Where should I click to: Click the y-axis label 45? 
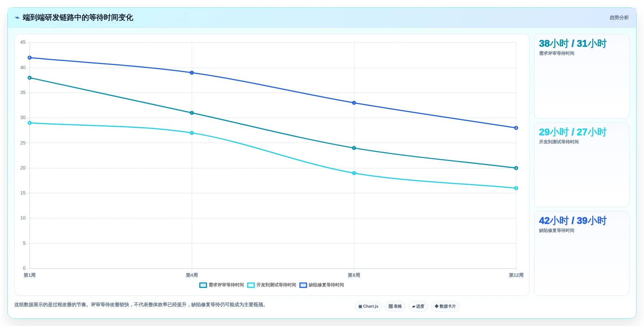pyautogui.click(x=23, y=42)
